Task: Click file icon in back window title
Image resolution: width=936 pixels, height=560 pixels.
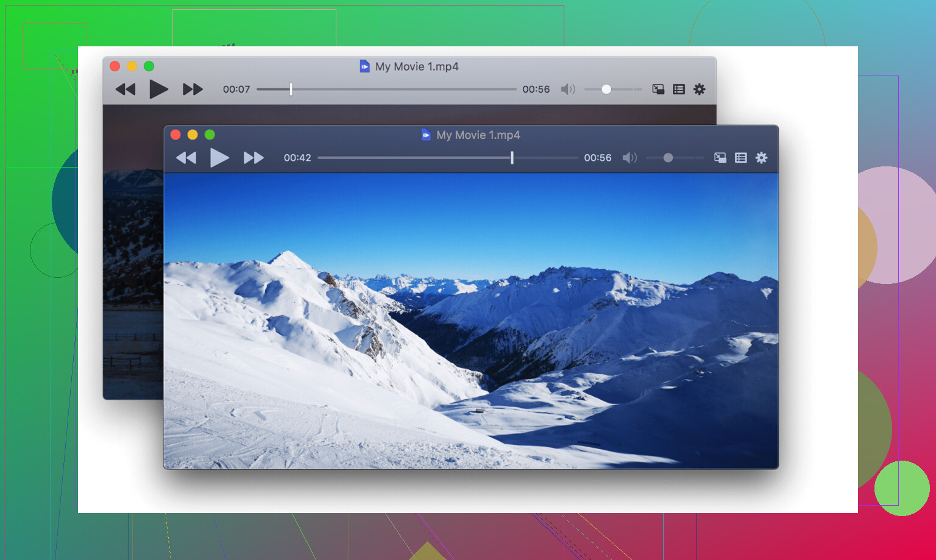Action: 365,66
